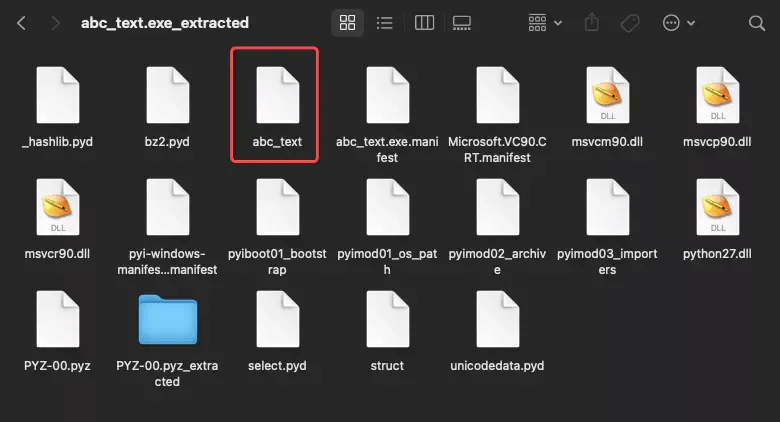This screenshot has width=780, height=422.
Task: Click the abc_text.exe_extracted window title
Action: [165, 22]
